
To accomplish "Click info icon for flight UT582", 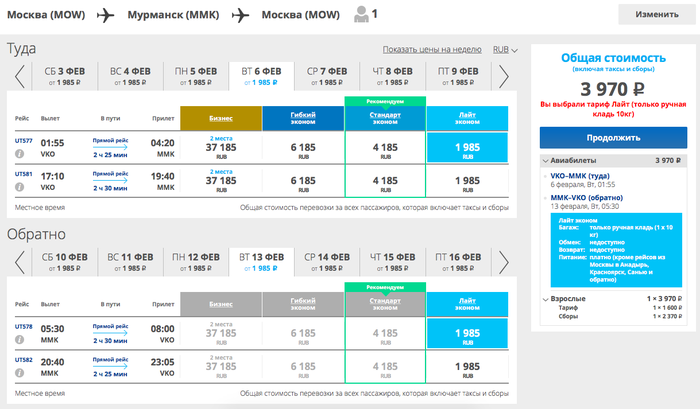I will click(20, 372).
